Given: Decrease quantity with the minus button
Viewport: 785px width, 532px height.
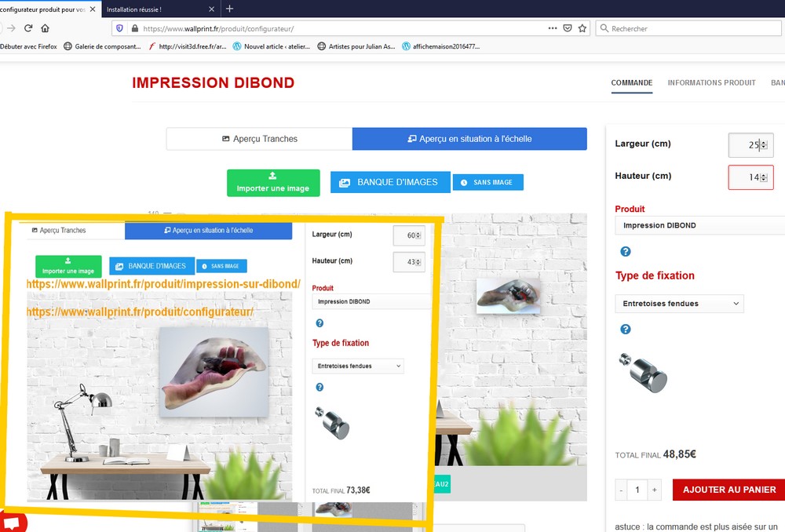Looking at the screenshot, I should click(621, 490).
